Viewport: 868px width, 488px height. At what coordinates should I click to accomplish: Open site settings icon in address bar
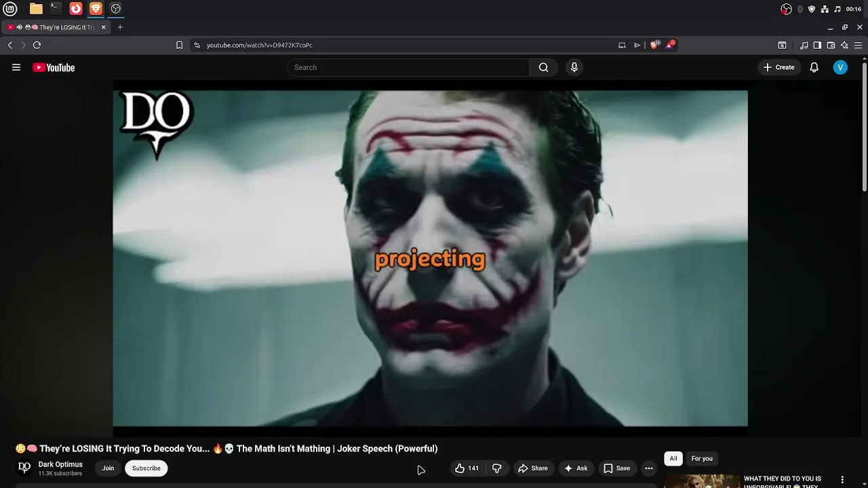coord(197,45)
